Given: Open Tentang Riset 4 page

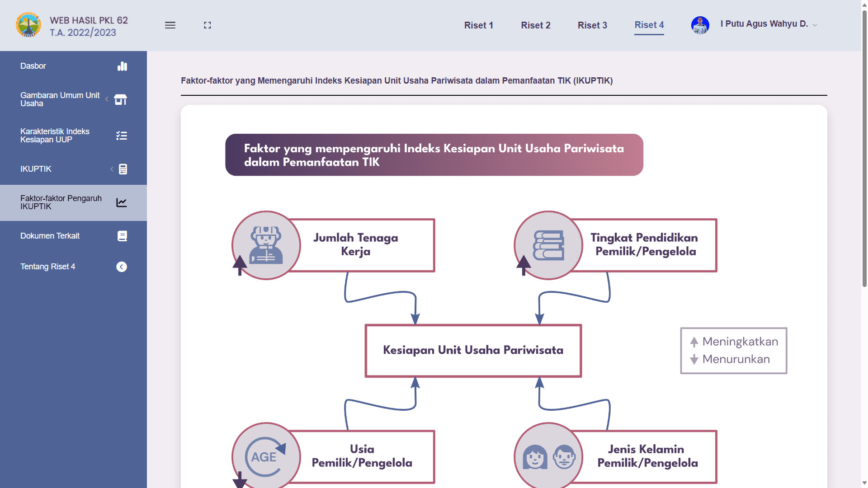Looking at the screenshot, I should (x=73, y=267).
